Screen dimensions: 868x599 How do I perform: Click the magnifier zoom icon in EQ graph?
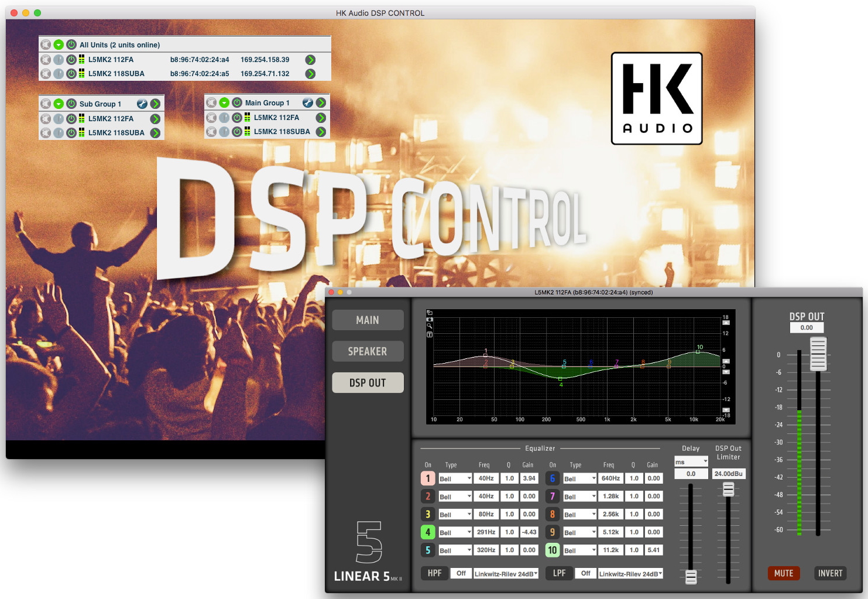(430, 326)
